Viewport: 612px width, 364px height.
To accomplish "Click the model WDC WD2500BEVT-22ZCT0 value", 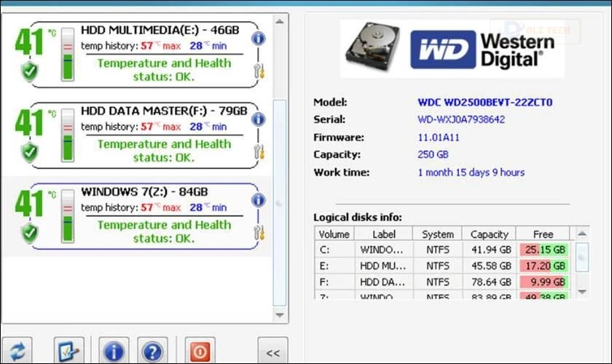I will tap(485, 103).
